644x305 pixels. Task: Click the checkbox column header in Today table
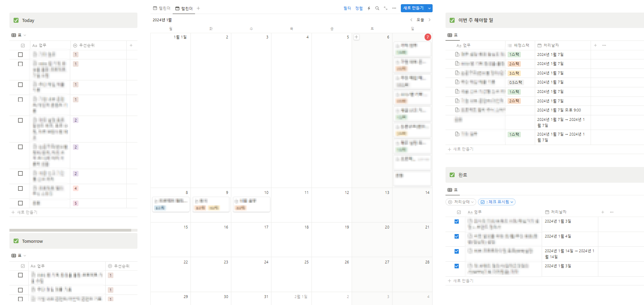coord(23,45)
